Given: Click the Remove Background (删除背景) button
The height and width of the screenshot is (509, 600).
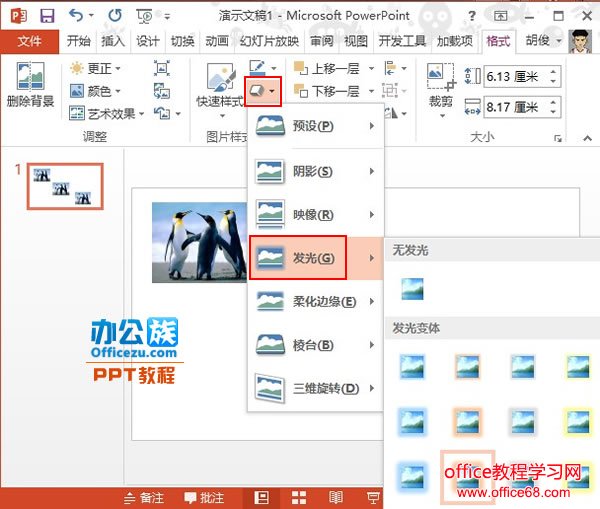Looking at the screenshot, I should click(x=30, y=85).
